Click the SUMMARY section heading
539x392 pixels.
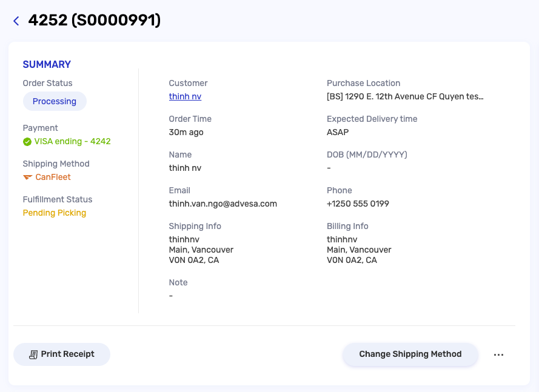point(47,64)
